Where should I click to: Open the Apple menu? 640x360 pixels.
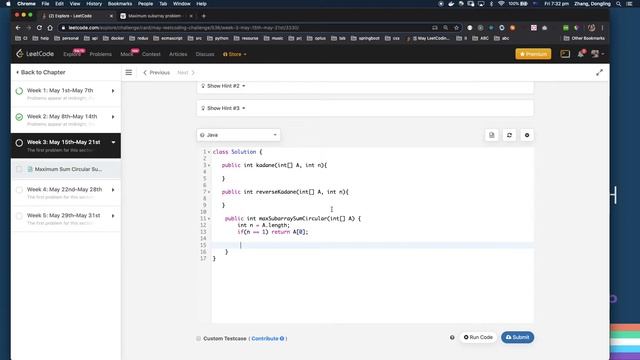tap(8, 4)
